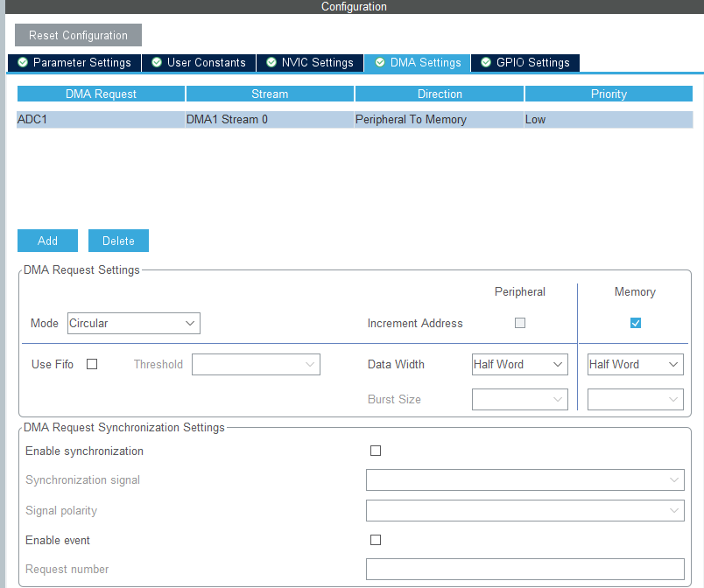Toggle the Use Fifo checkbox

(x=92, y=364)
